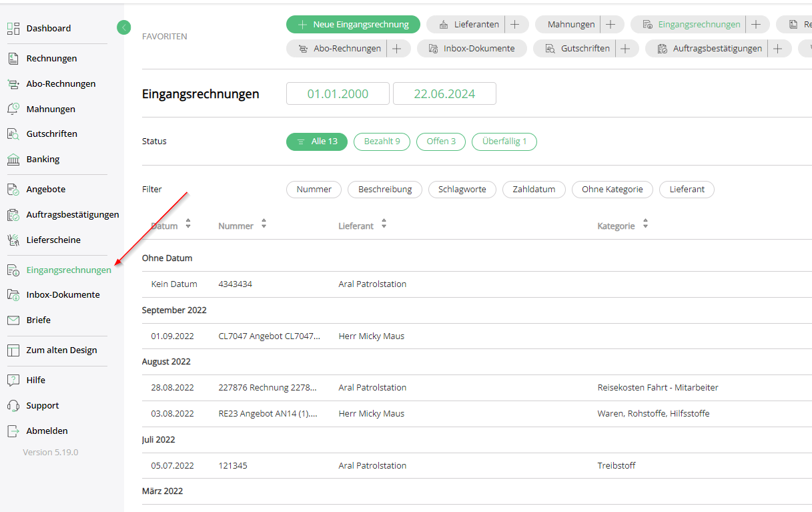Click the Inbox-Dokumente folder icon in sidebar

(13, 294)
